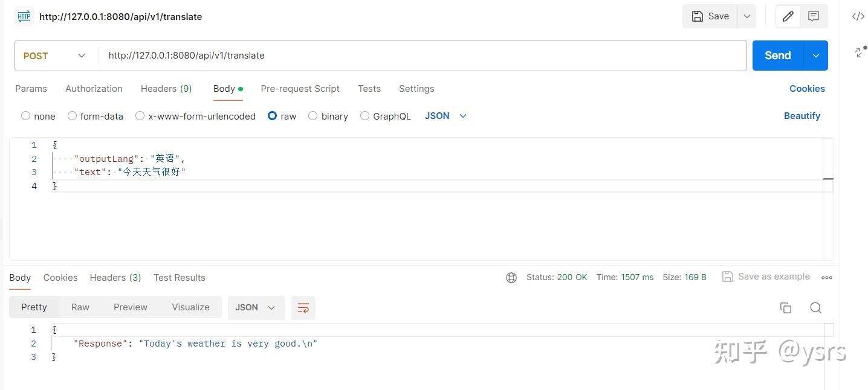Image resolution: width=868 pixels, height=390 pixels.
Task: Click the Cookies link
Action: [806, 89]
